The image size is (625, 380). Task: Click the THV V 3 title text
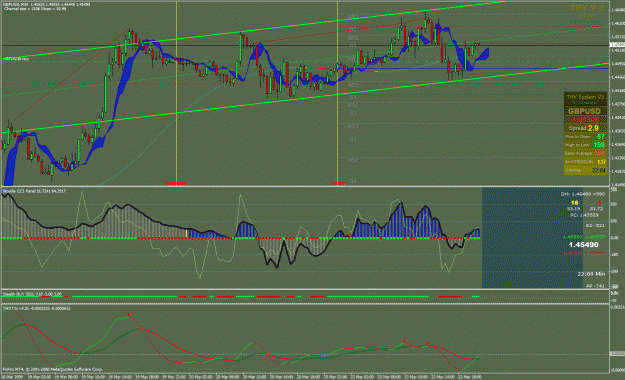pyautogui.click(x=587, y=8)
